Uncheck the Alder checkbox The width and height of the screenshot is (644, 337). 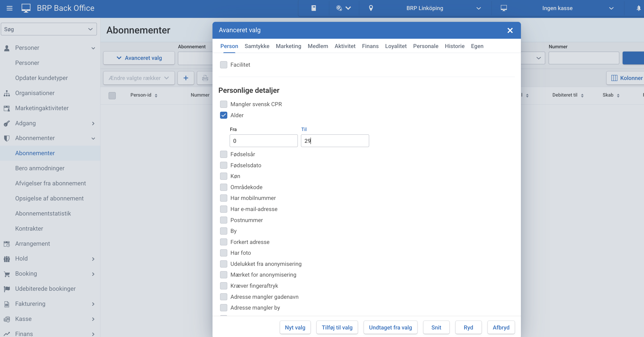[x=224, y=115]
